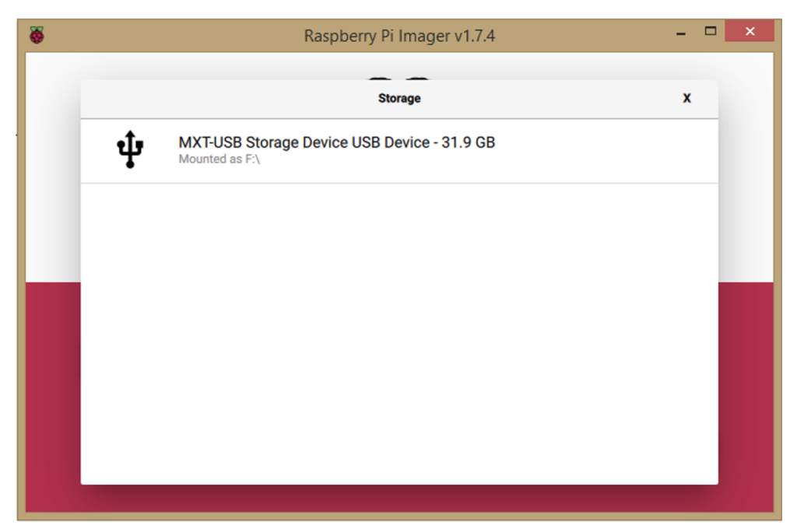Click the 'Mounted as F:\' subtitle

pos(219,159)
